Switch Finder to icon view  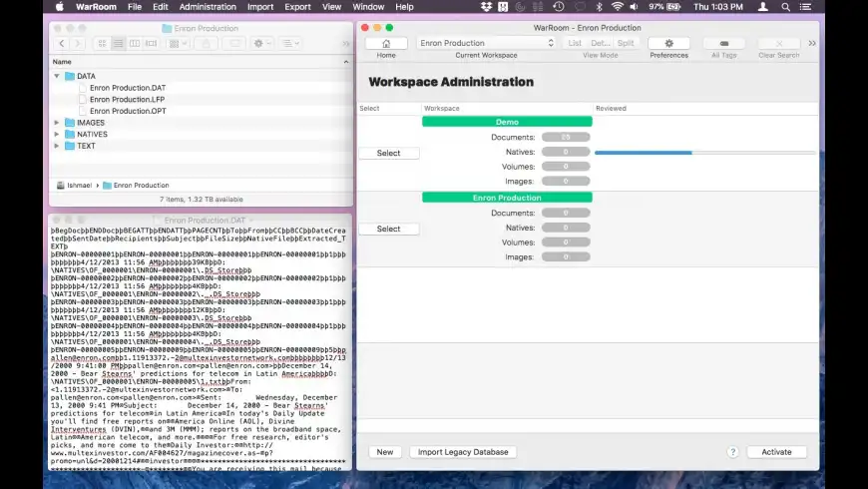click(103, 44)
